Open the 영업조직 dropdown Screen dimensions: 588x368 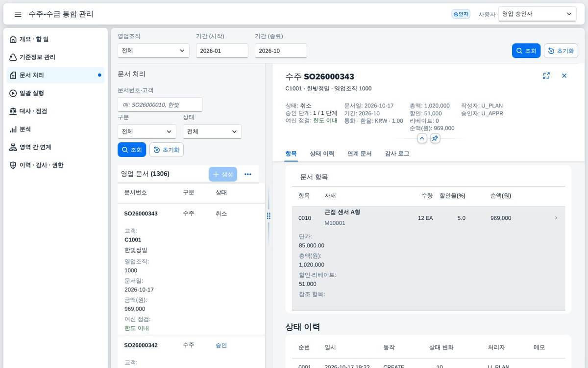pos(153,51)
